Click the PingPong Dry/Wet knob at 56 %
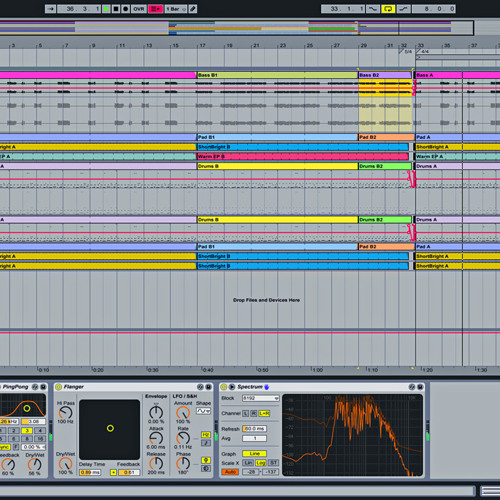 (x=34, y=464)
